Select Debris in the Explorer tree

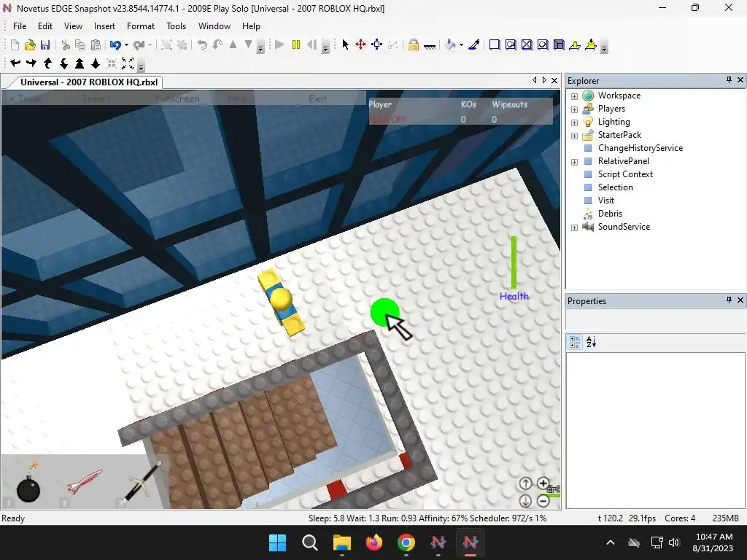point(610,214)
